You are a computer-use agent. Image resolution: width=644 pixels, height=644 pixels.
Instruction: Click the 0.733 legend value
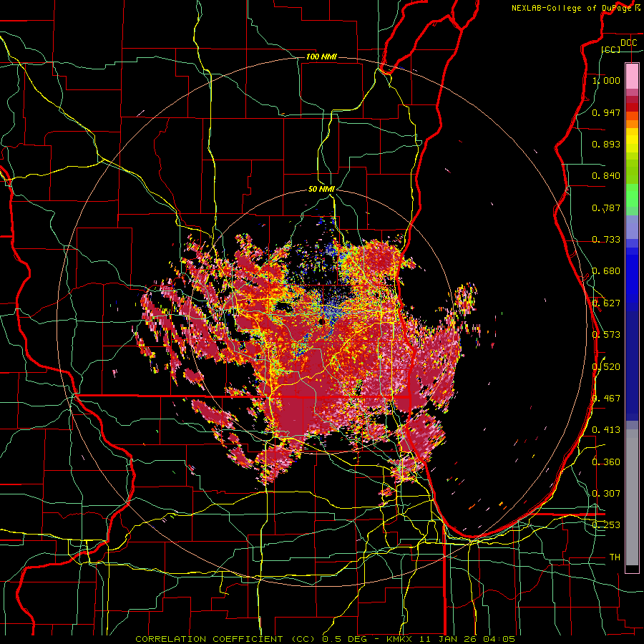tap(606, 240)
